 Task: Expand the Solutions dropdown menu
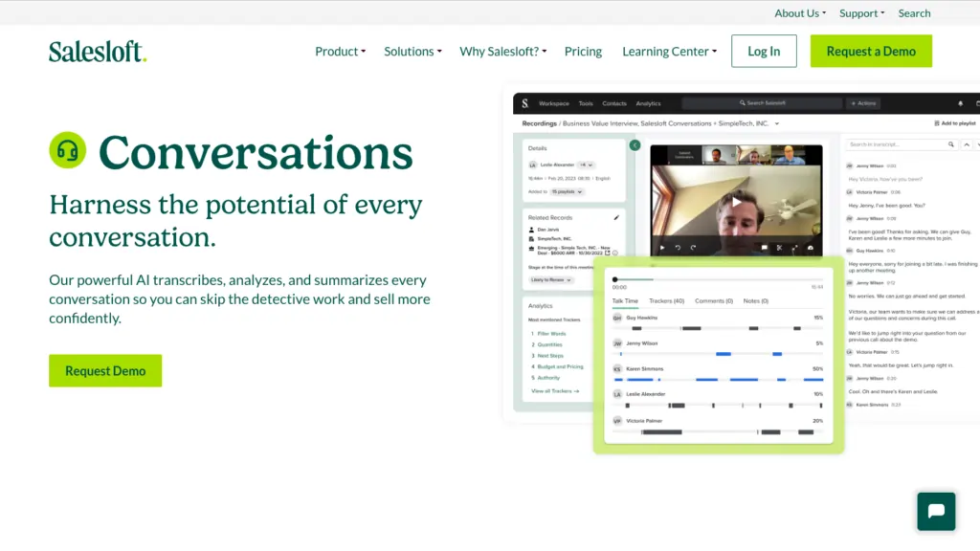click(x=412, y=52)
